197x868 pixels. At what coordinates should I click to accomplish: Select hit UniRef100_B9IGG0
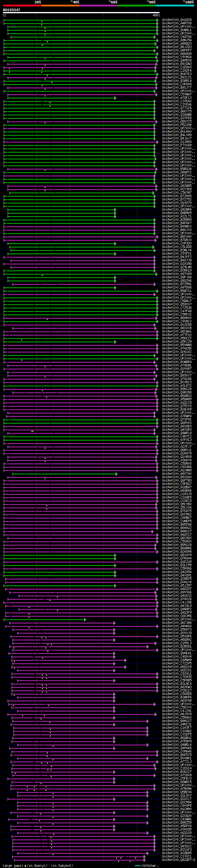tap(177, 477)
